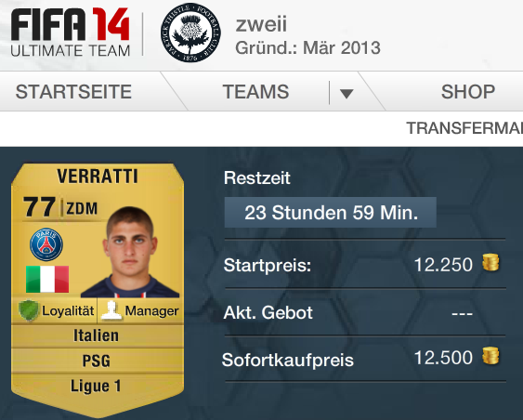Screen dimensions: 523x420
Task: Click the coin icon beside Startpreis
Action: (490, 262)
